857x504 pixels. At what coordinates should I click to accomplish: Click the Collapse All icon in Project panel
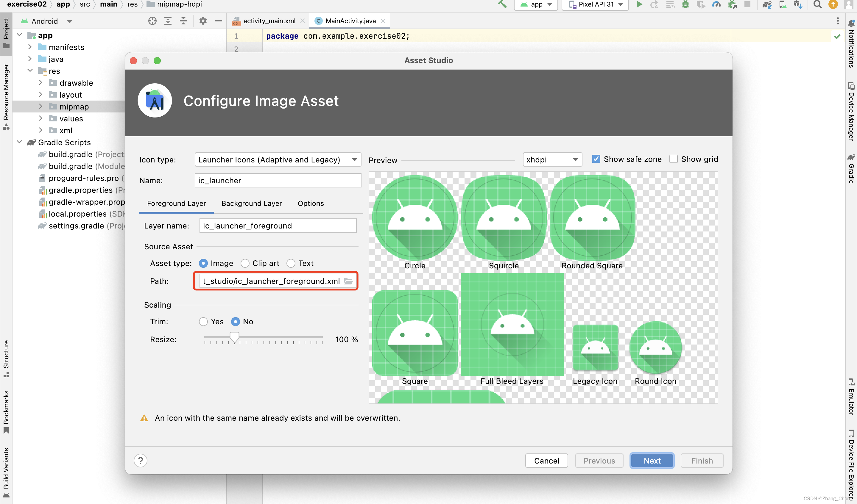tap(183, 21)
